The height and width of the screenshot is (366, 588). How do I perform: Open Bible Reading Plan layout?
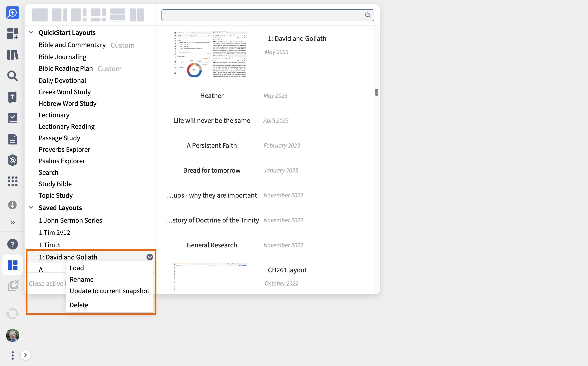point(66,68)
